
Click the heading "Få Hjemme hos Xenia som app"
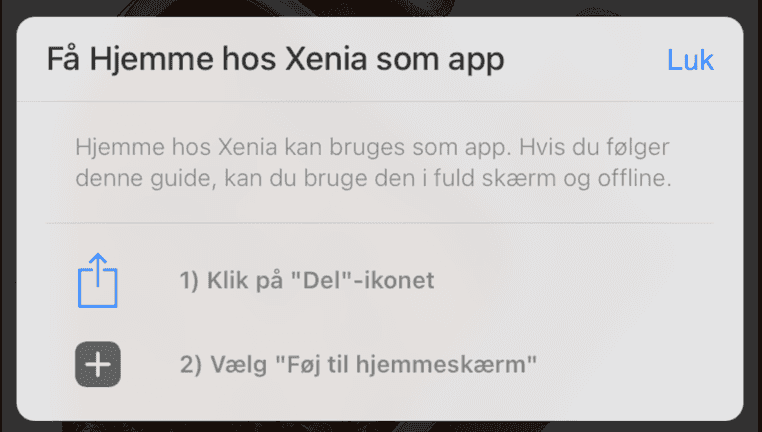[276, 60]
